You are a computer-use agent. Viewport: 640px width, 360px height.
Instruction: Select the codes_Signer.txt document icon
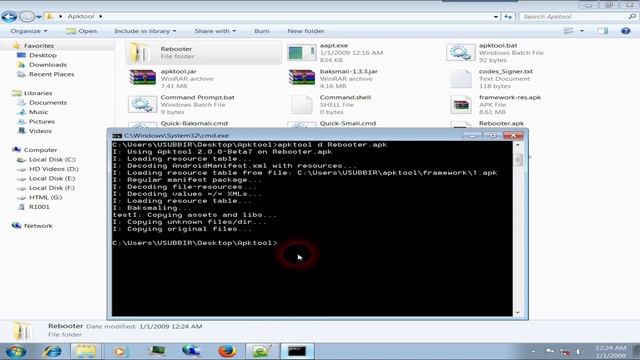coord(461,79)
